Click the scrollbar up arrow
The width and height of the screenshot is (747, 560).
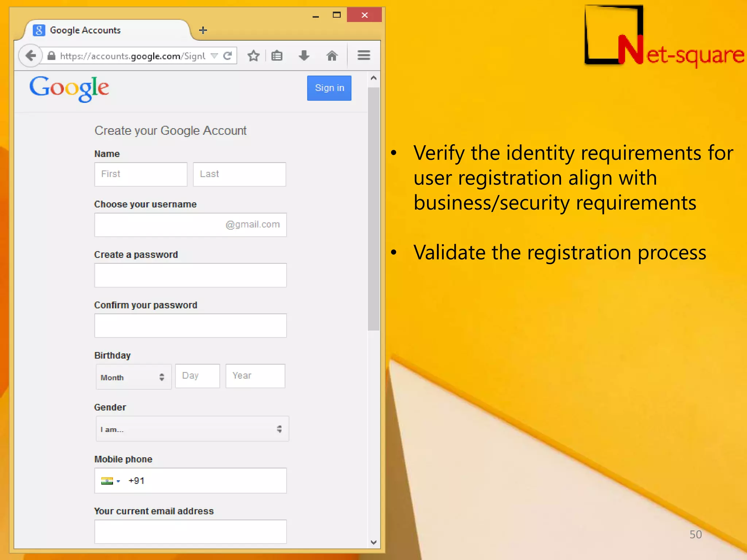click(x=373, y=78)
